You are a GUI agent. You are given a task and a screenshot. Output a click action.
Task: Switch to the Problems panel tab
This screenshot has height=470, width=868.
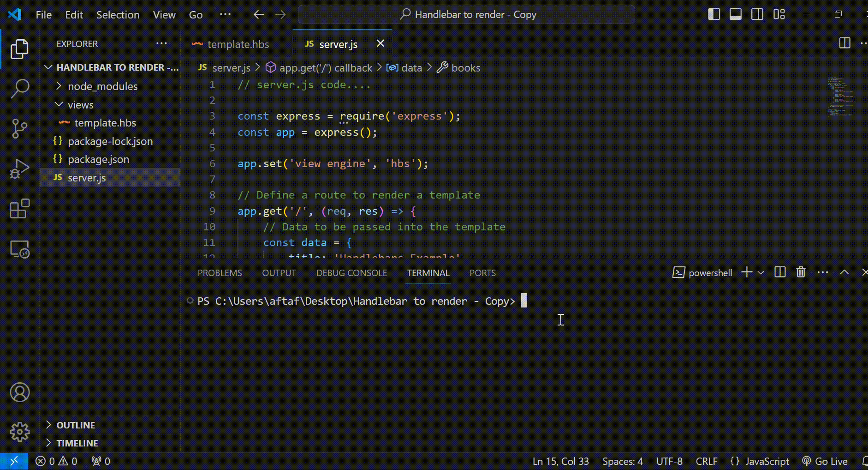220,273
